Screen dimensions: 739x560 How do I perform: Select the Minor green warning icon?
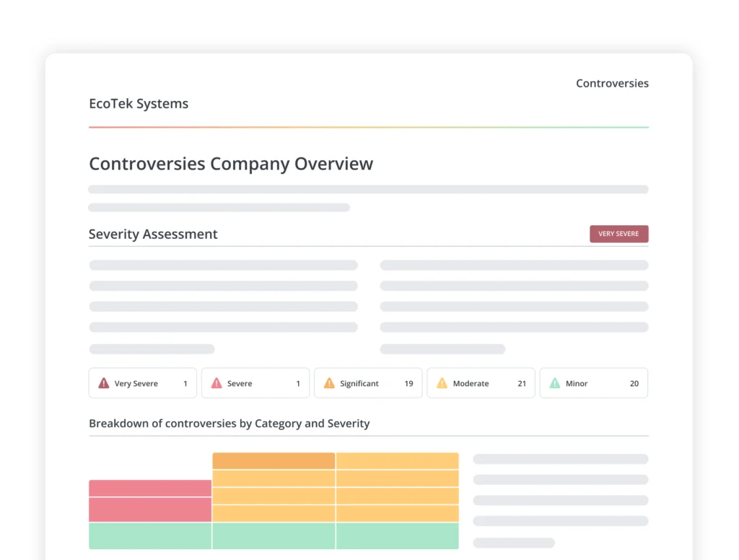[x=554, y=383]
